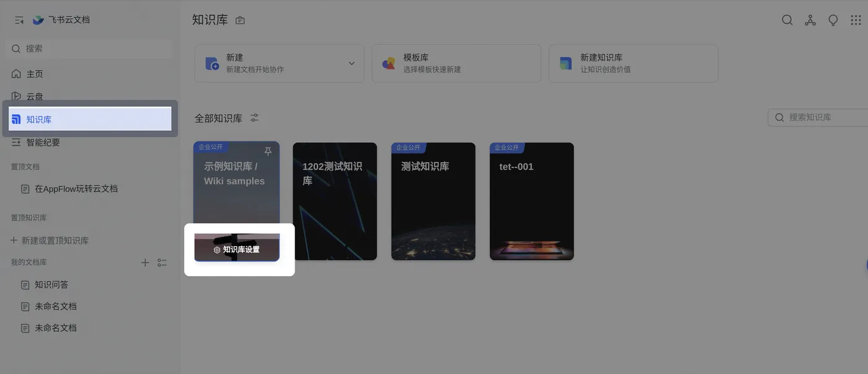Open the 1202测试知识库 card

click(335, 201)
